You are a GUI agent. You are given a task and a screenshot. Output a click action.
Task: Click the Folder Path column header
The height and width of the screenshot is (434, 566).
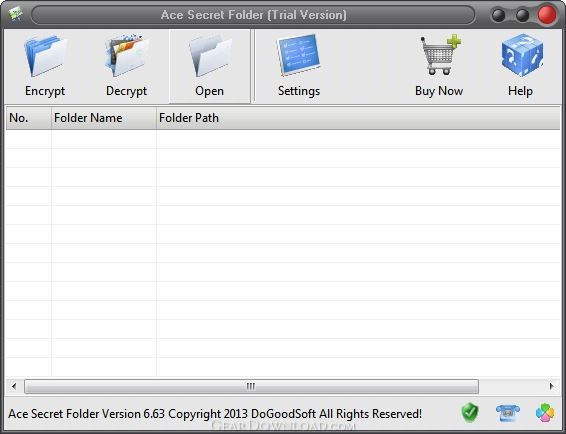pos(358,118)
